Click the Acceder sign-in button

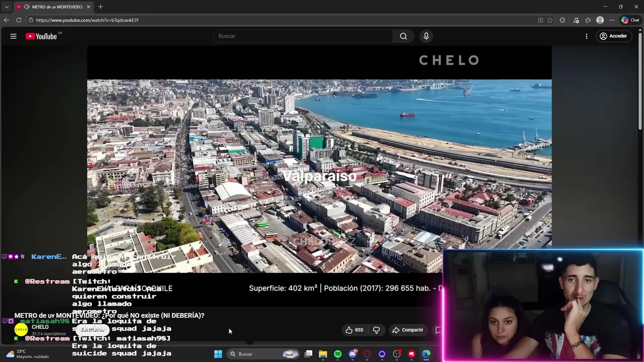pyautogui.click(x=613, y=36)
